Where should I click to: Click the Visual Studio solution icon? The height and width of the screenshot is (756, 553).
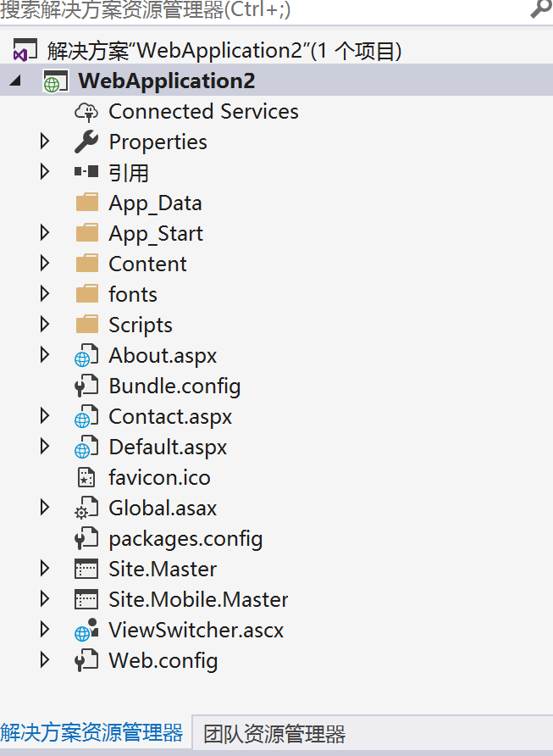(26, 51)
